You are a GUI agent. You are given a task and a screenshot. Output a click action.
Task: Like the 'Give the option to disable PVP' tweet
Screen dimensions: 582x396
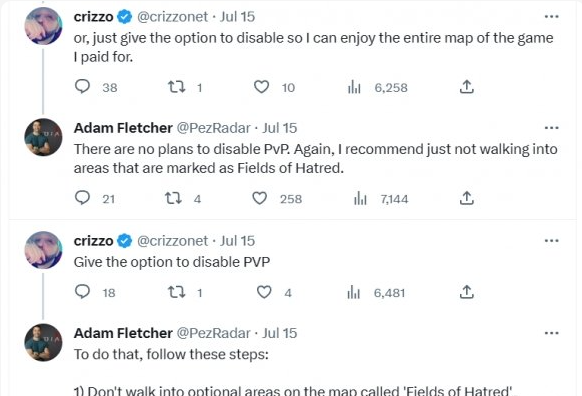pyautogui.click(x=264, y=292)
